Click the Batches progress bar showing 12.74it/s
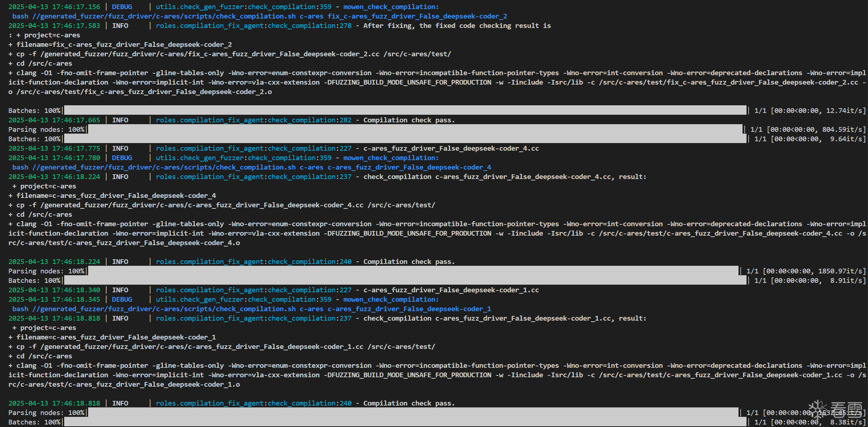Image resolution: width=868 pixels, height=427 pixels. (x=404, y=110)
